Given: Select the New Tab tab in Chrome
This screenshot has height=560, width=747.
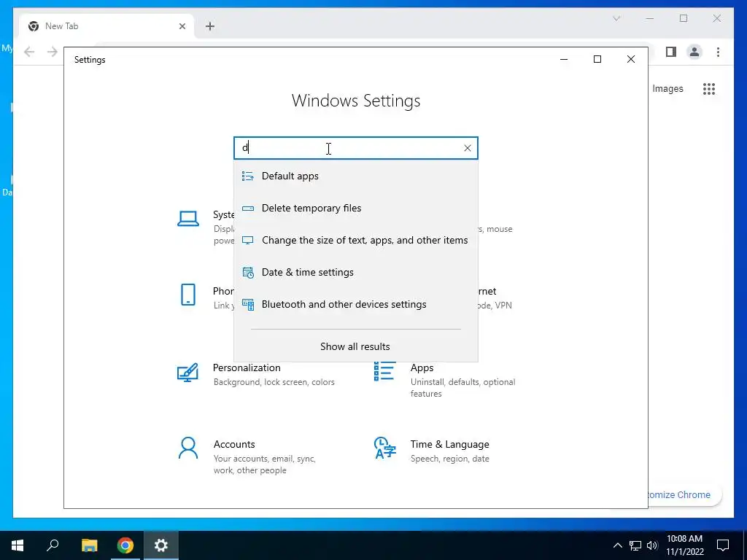Looking at the screenshot, I should [x=107, y=26].
